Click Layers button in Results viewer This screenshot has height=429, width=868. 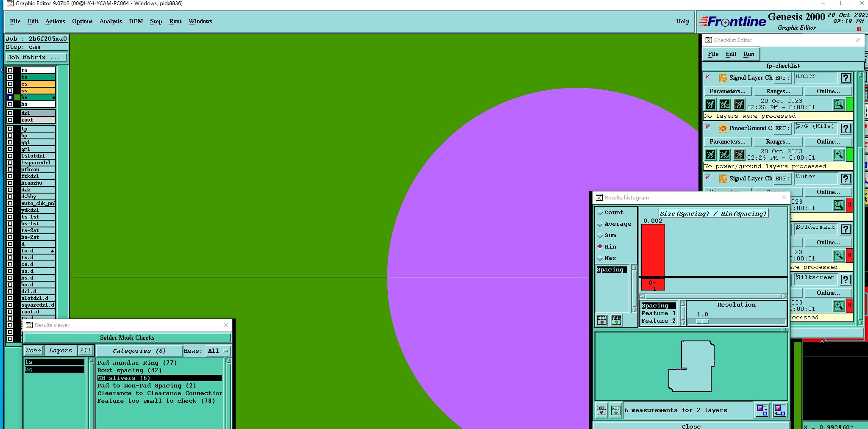[60, 351]
